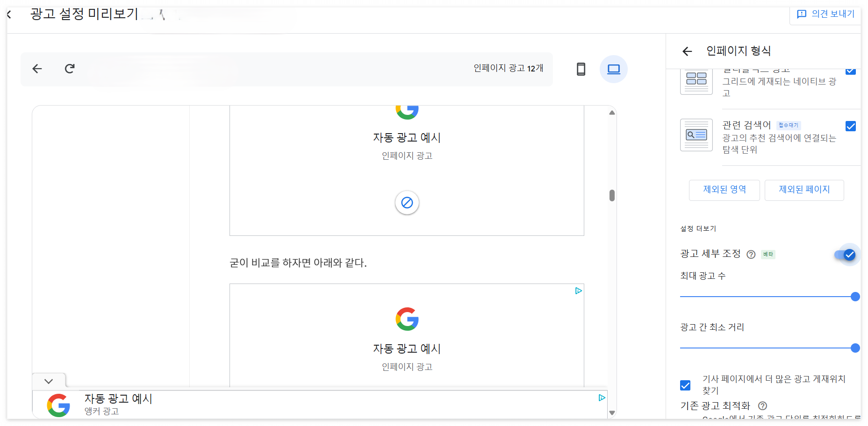Screen dimensions: 868x426
Task: Click the 관련 검색어 title text
Action: 746,125
